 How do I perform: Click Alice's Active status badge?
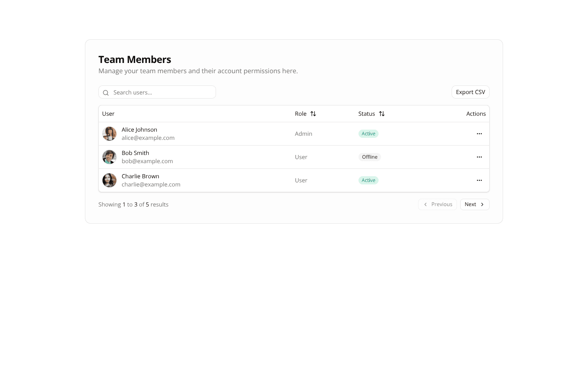click(368, 134)
